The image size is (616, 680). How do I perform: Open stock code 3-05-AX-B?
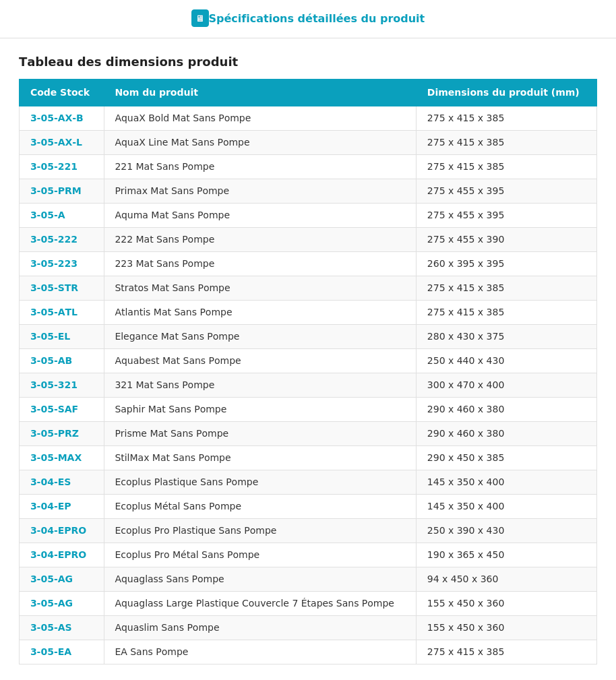click(x=57, y=118)
